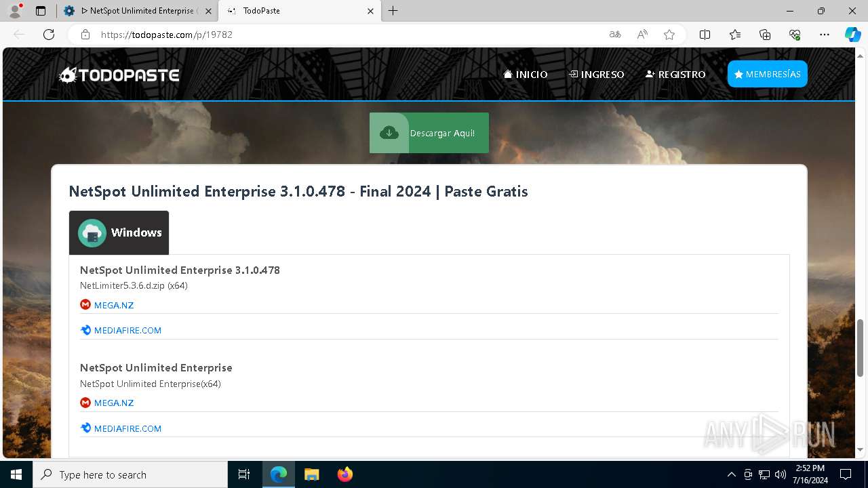Image resolution: width=868 pixels, height=488 pixels.
Task: Launch Firefox from the taskbar
Action: click(x=345, y=474)
